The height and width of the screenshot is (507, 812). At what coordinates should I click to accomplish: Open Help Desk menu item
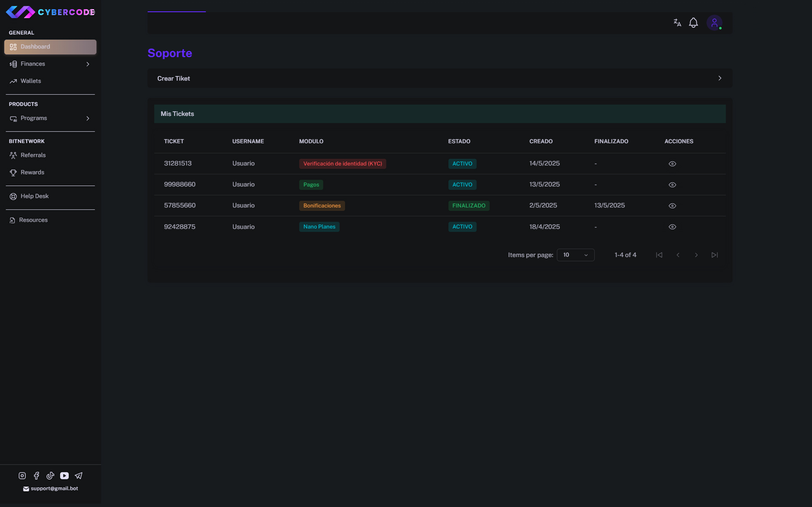point(34,196)
